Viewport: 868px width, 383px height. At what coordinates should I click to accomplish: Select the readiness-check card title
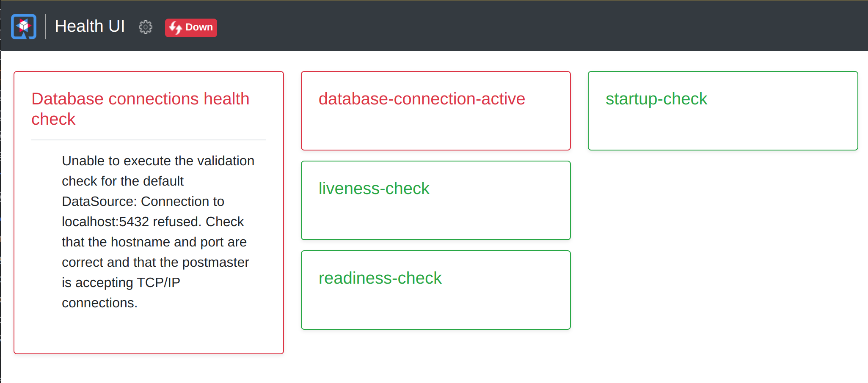click(380, 278)
